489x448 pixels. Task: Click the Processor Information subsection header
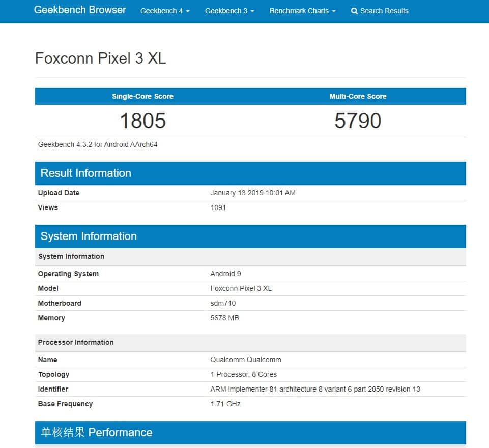(x=75, y=342)
